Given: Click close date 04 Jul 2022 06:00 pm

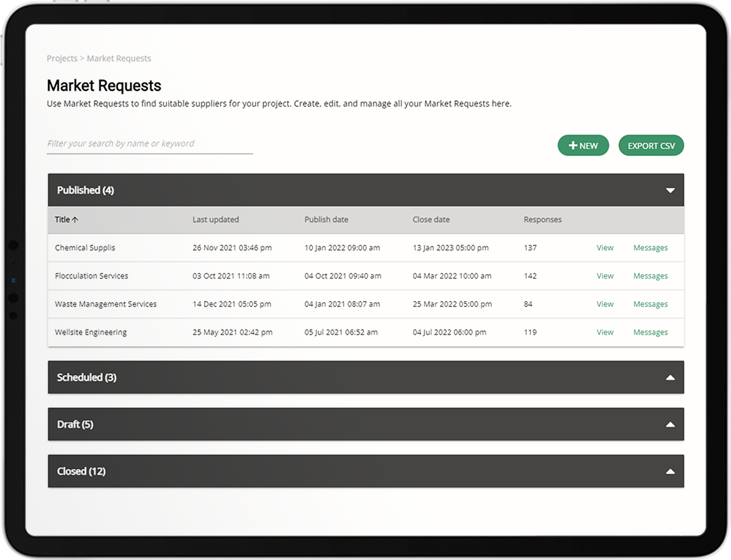Looking at the screenshot, I should click(x=450, y=332).
